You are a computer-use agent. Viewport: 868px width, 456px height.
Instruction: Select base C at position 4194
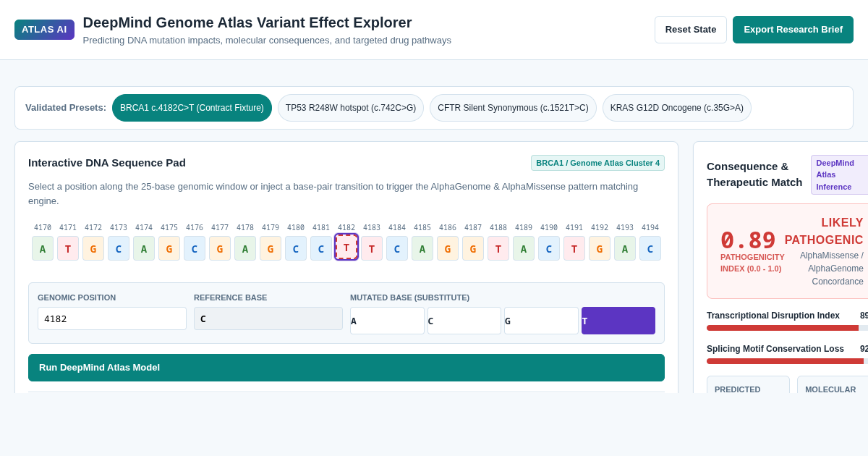tap(650, 248)
